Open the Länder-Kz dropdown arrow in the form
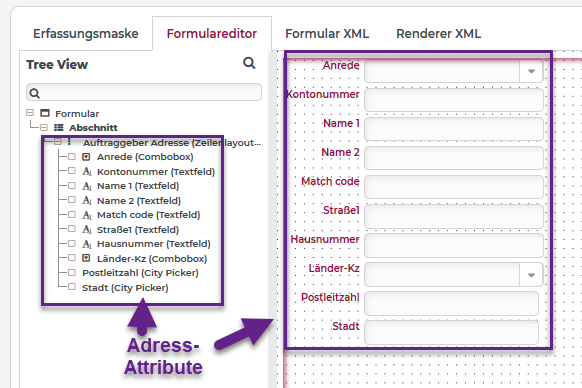 (x=531, y=275)
